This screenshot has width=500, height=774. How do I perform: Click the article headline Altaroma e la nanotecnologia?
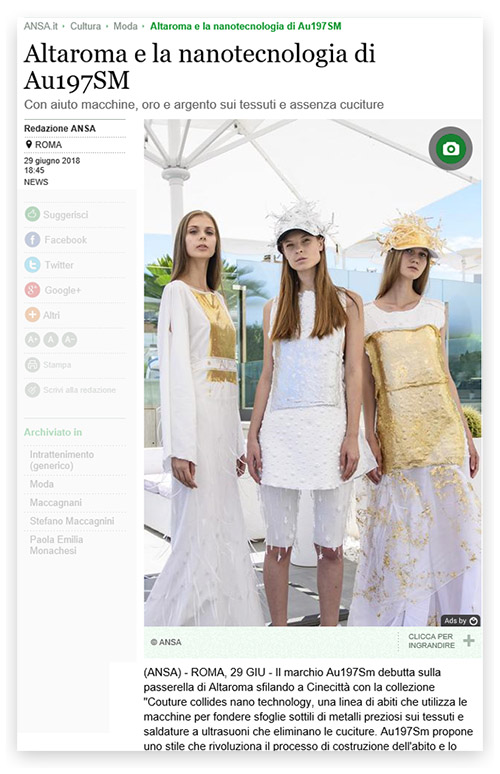[199, 67]
